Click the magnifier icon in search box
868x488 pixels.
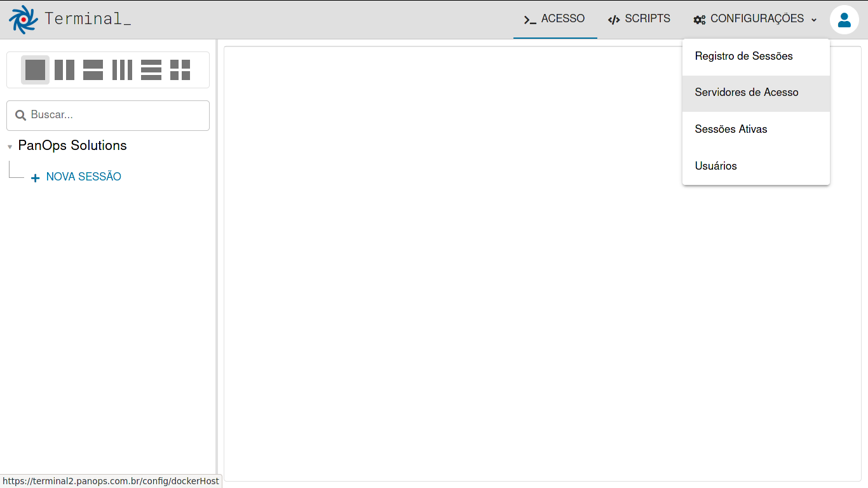pyautogui.click(x=21, y=116)
